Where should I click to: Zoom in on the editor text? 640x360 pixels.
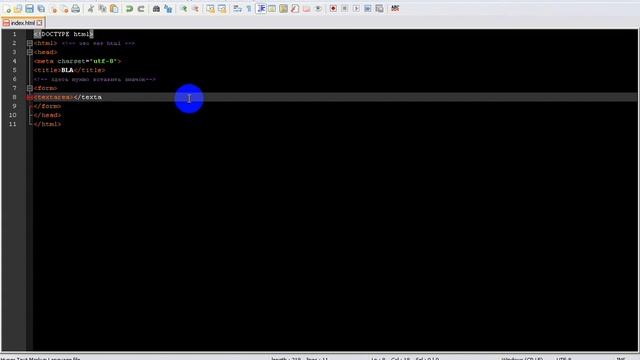[184, 9]
